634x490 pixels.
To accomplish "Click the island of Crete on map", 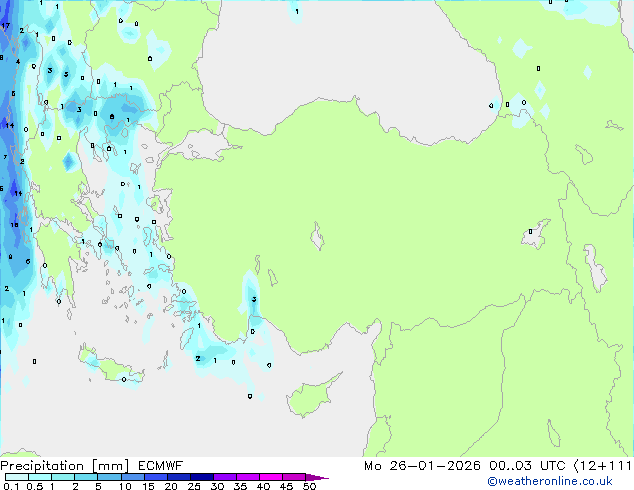I will [111, 367].
